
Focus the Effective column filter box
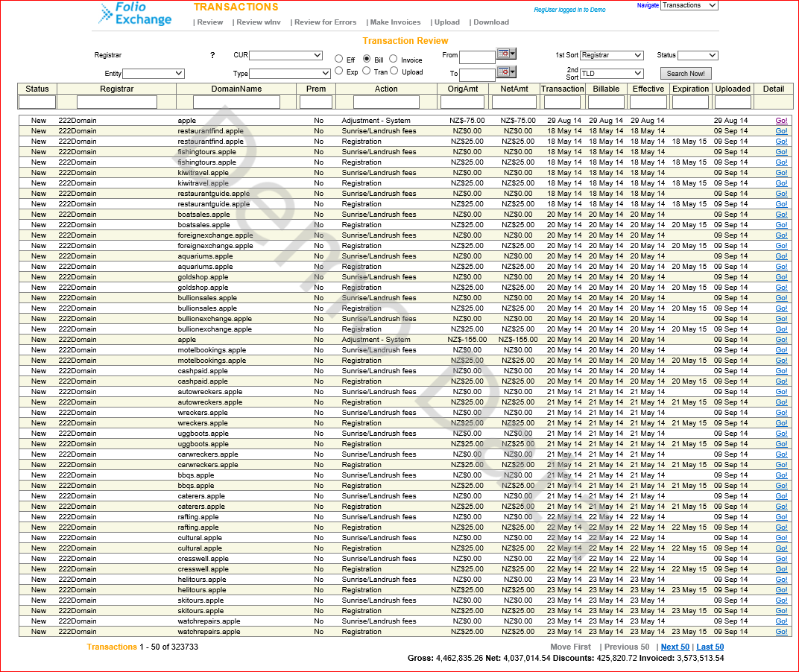tap(648, 102)
